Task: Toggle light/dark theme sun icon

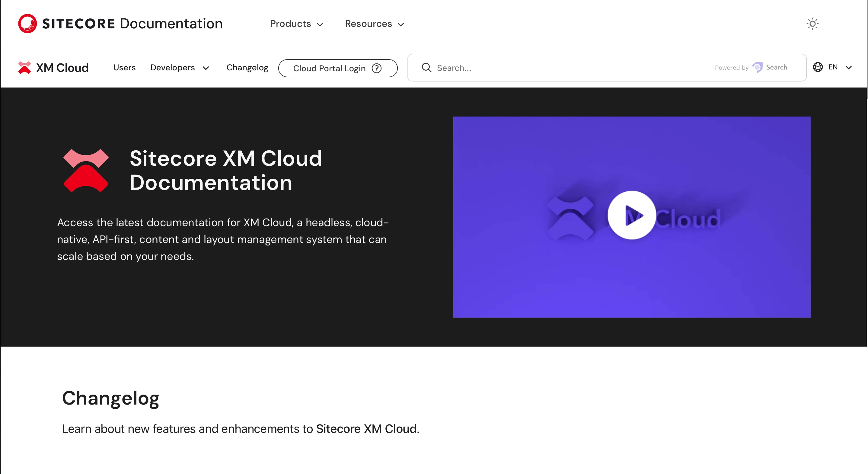Action: [x=812, y=24]
